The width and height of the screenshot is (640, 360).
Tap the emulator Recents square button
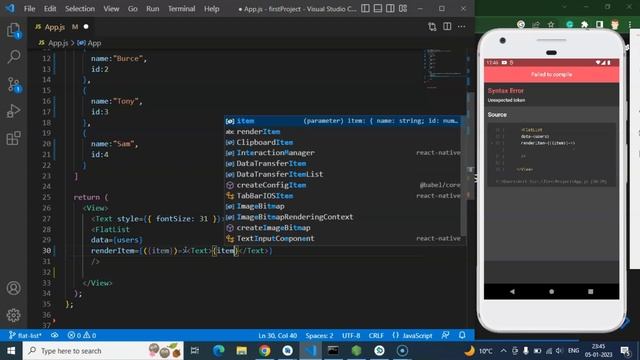[591, 291]
